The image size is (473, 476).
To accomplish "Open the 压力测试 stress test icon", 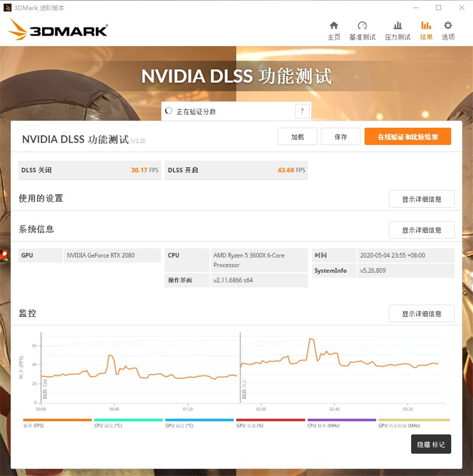I will pos(397,29).
